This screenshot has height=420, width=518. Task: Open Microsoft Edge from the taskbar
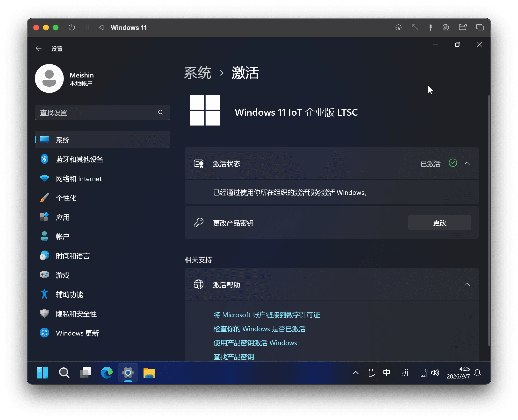click(x=107, y=373)
